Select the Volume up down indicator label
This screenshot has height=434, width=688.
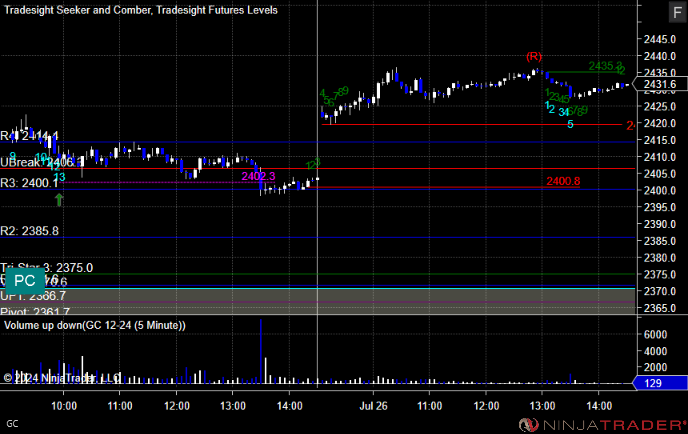[x=94, y=325]
